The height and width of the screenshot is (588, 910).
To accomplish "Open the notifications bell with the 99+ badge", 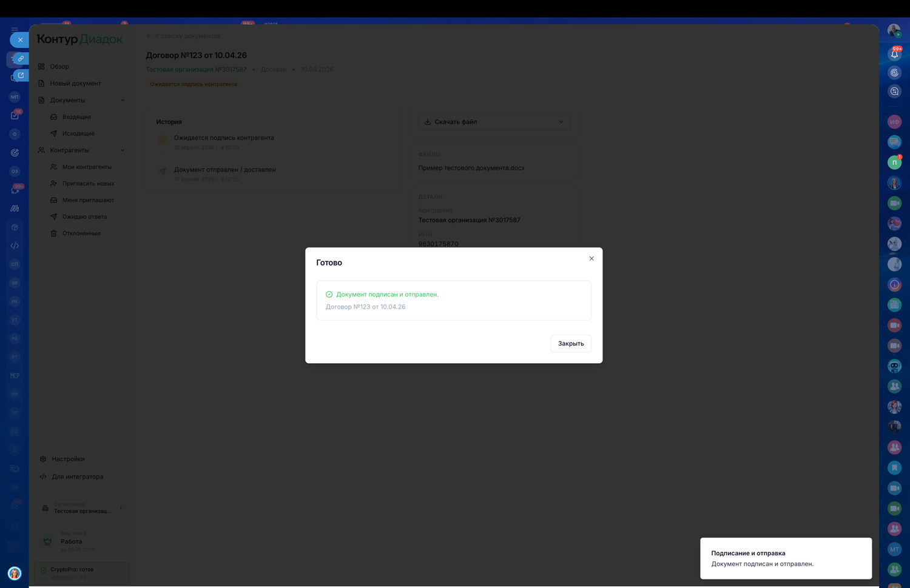I will (x=894, y=54).
